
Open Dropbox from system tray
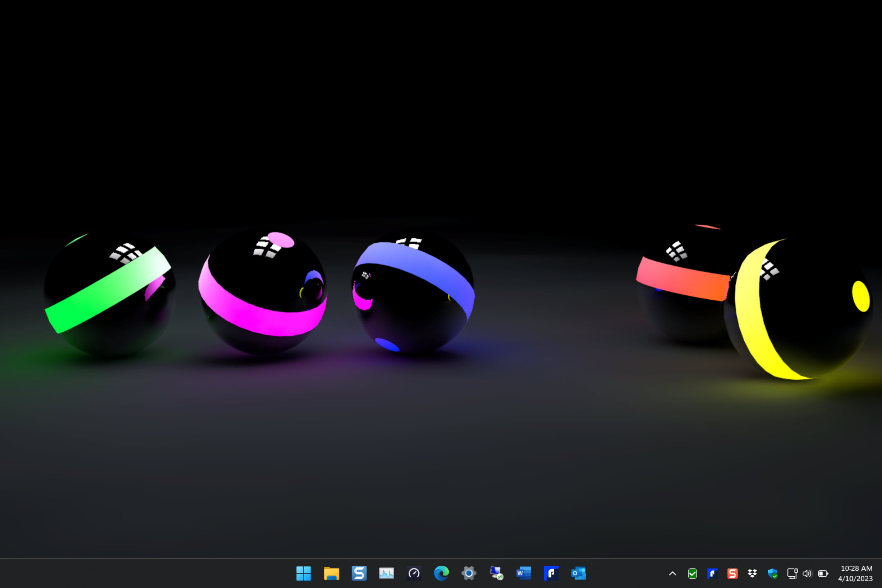coord(752,574)
